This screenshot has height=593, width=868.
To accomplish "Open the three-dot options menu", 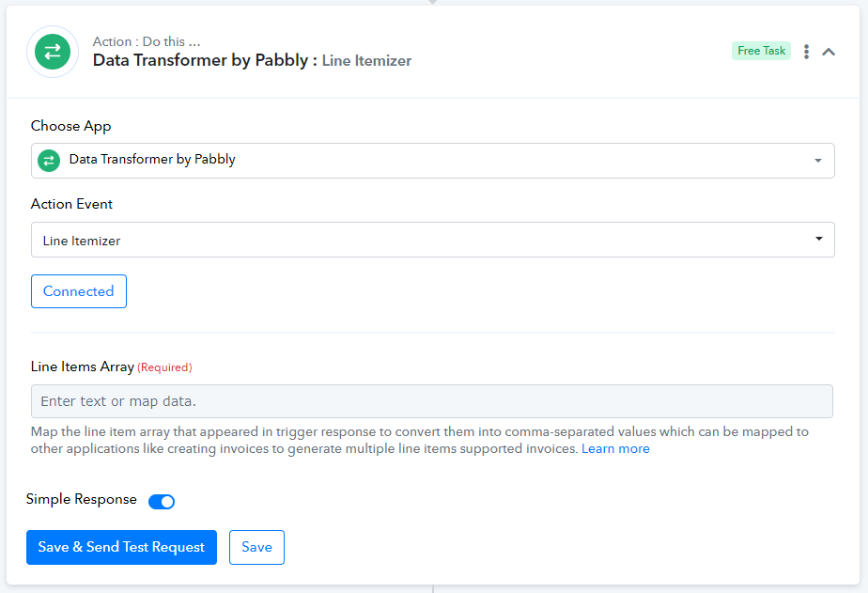I will click(x=807, y=52).
